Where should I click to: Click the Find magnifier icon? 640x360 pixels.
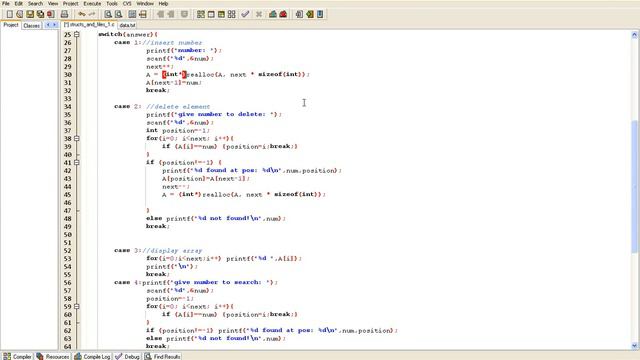pos(108,14)
